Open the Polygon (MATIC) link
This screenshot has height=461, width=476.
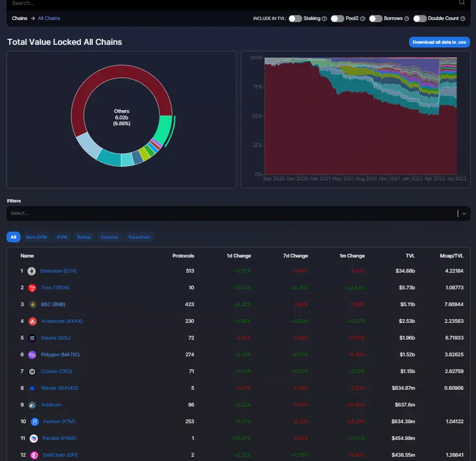[60, 355]
